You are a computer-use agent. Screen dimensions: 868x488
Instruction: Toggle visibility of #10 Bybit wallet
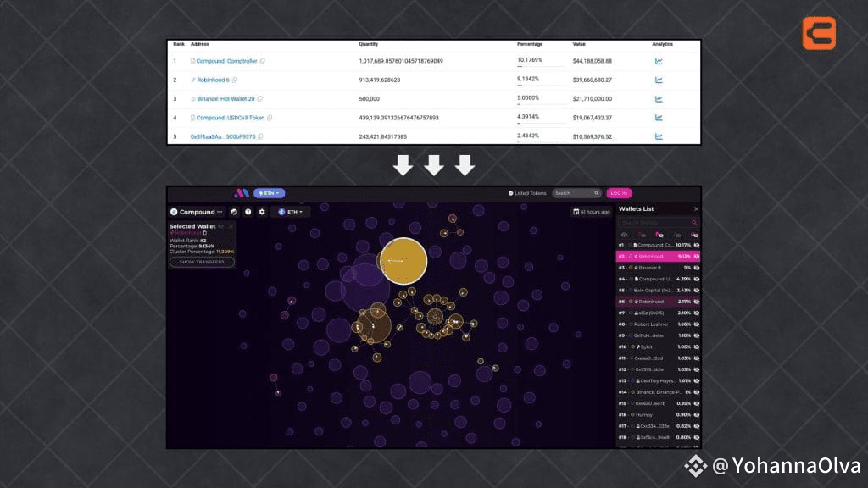pos(697,347)
